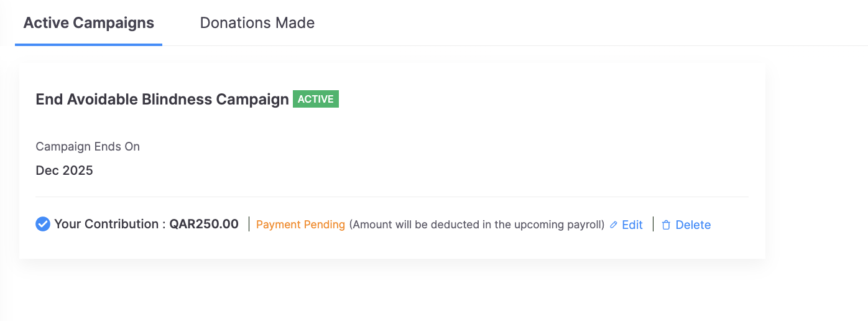This screenshot has width=868, height=321.
Task: Select the Dec 2025 end date
Action: tap(64, 170)
